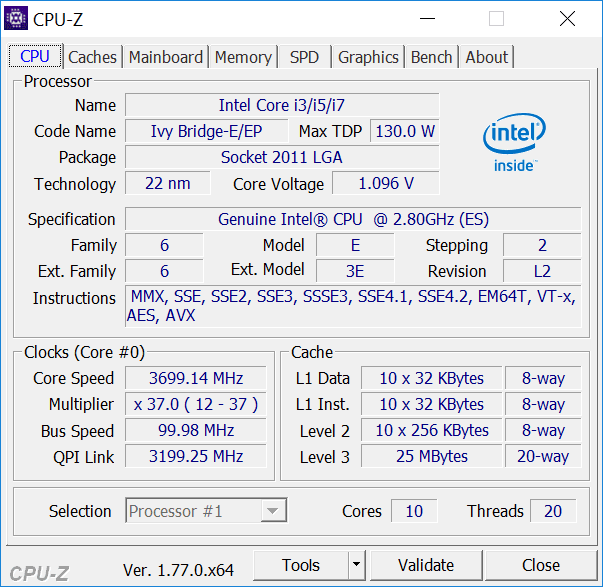The width and height of the screenshot is (603, 587).
Task: Expand the Processor #1 selection combo box
Action: 271,511
